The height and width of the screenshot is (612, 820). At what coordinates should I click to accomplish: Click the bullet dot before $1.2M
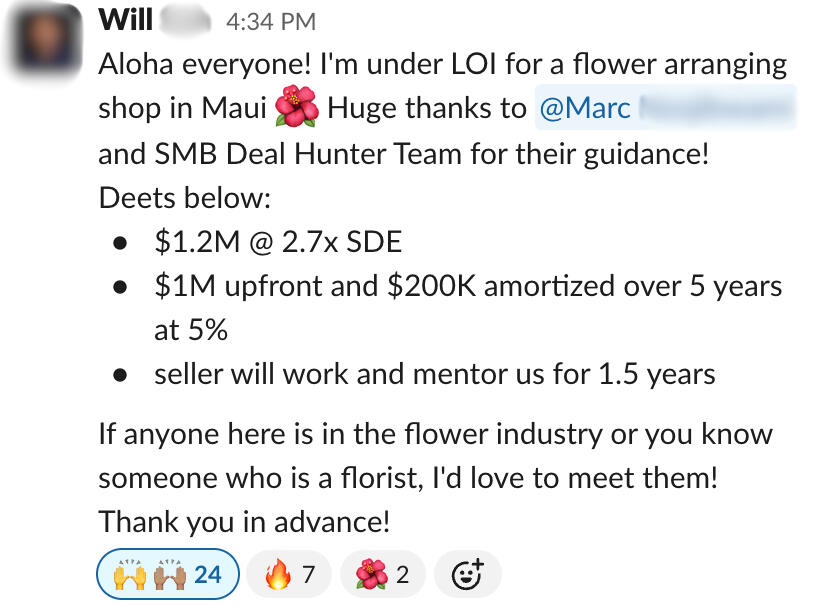point(120,241)
